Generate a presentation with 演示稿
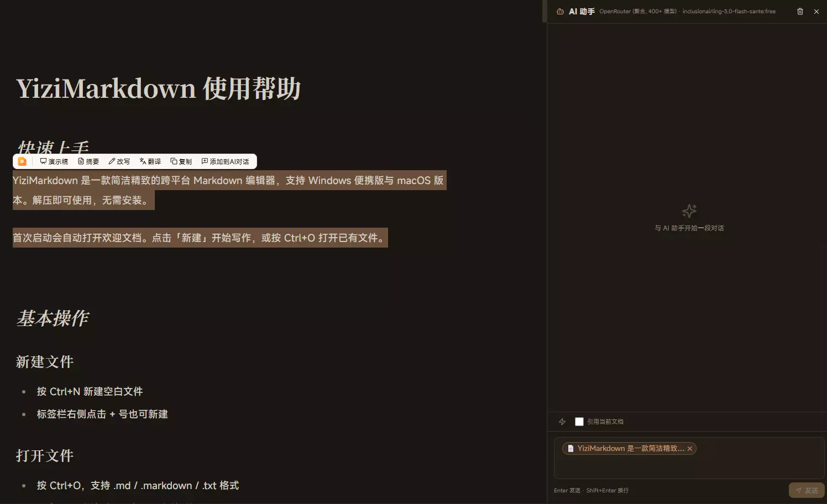The height and width of the screenshot is (504, 827). pos(54,161)
